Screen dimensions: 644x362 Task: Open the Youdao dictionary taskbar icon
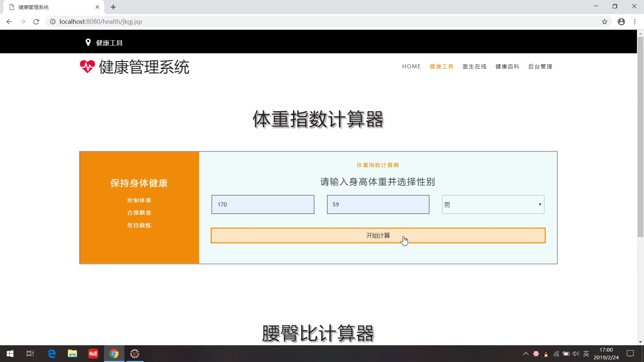click(93, 354)
